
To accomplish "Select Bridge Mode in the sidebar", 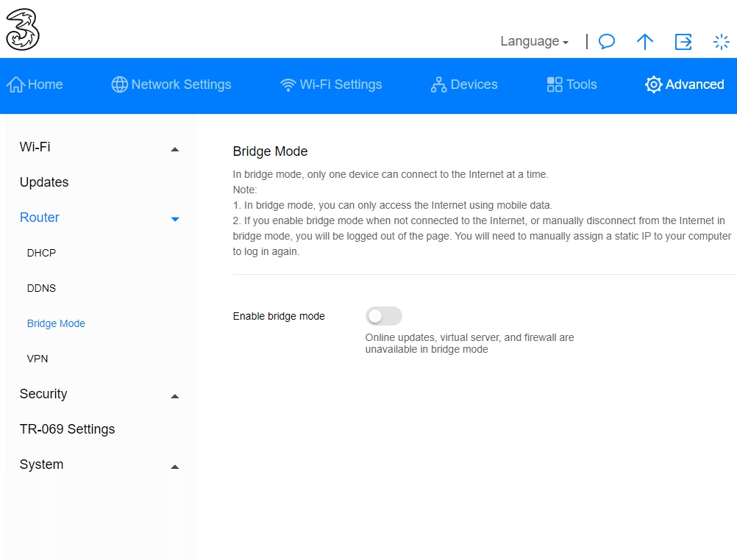I will (56, 323).
